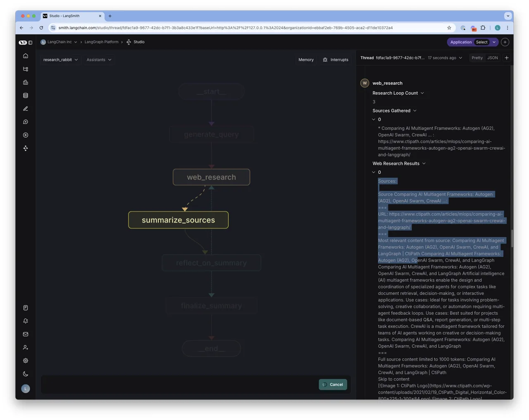Collapse the sidebar panel toggle icon
529x420 pixels.
pos(30,42)
